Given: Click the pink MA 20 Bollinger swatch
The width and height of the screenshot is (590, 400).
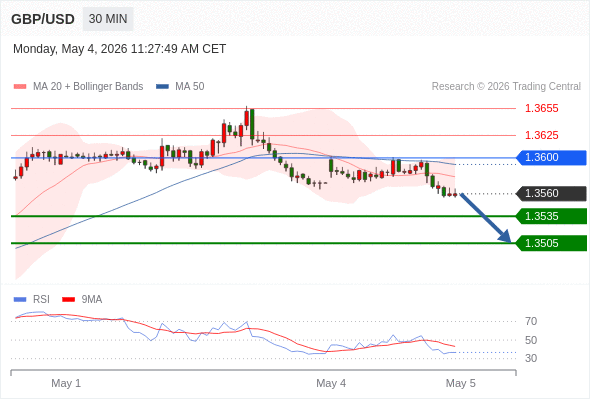Looking at the screenshot, I should point(20,87).
